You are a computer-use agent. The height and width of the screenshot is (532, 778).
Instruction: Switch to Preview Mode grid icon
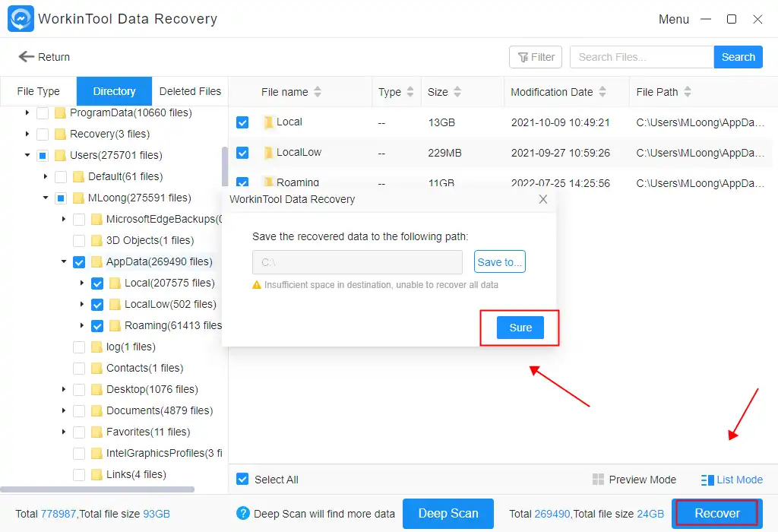click(x=598, y=480)
